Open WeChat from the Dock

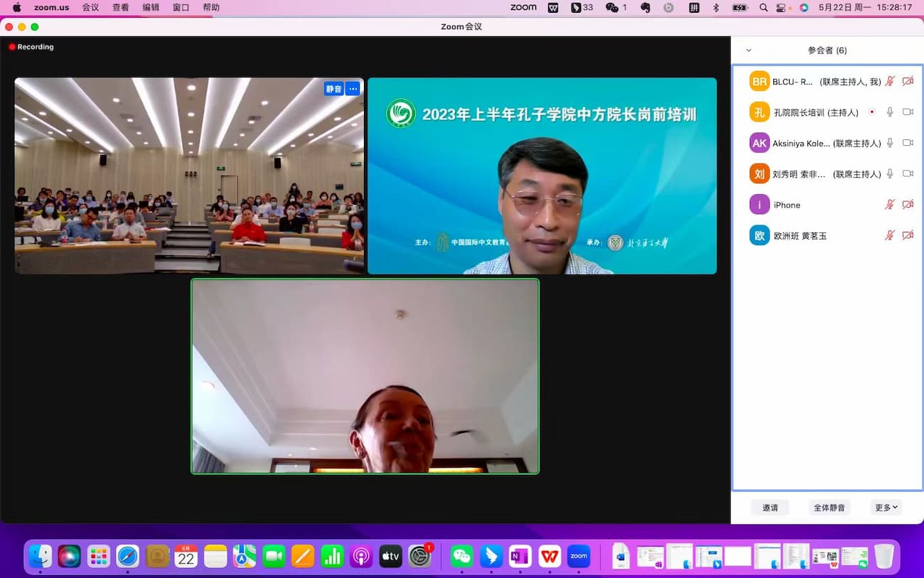(x=462, y=556)
